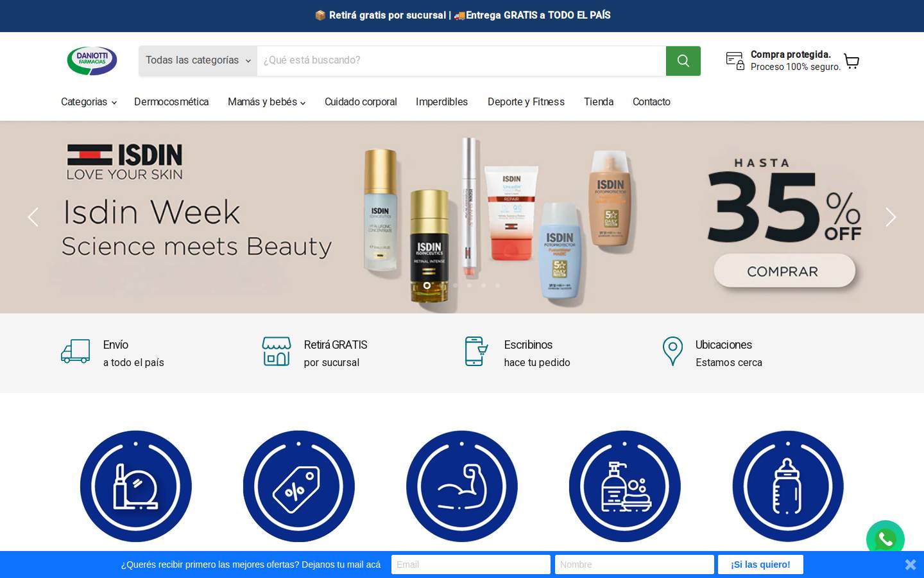The width and height of the screenshot is (924, 578).
Task: Open Dermocosmética menu item
Action: click(171, 101)
